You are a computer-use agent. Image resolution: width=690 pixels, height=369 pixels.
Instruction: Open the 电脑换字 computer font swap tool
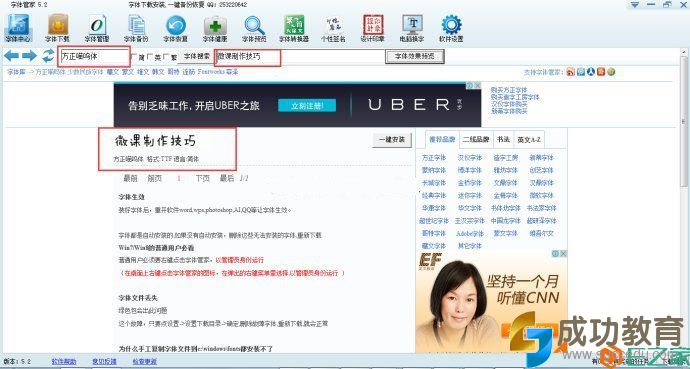point(412,28)
